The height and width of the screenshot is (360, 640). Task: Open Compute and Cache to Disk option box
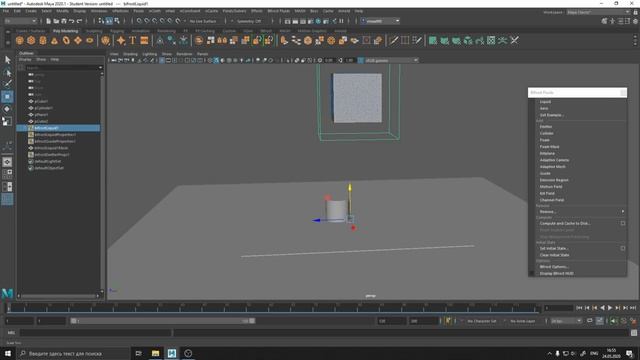click(623, 223)
